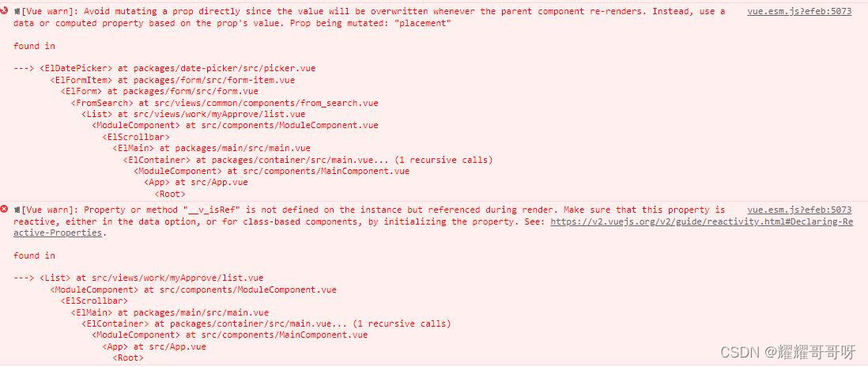Open the second vue.esm.js?efeb:5073 source link
Viewport: 868px width, 367px height.
coord(798,210)
